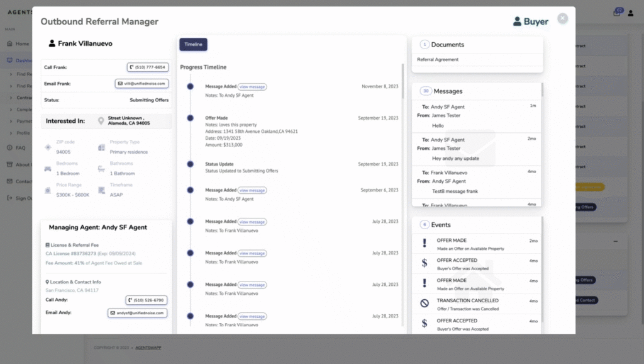
Task: Click dollar icon of first OFFER ACCEPTED event
Action: point(425,263)
